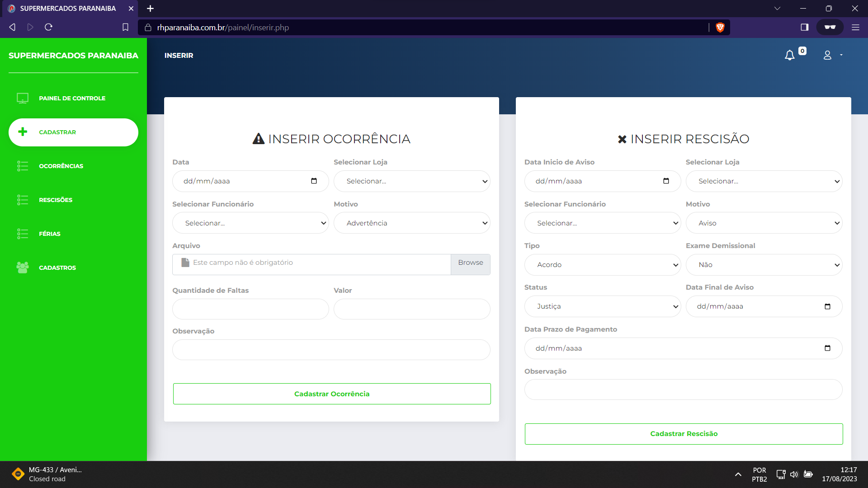Click Browse to choose an Arquivo file
The width and height of the screenshot is (868, 488).
[x=470, y=263]
